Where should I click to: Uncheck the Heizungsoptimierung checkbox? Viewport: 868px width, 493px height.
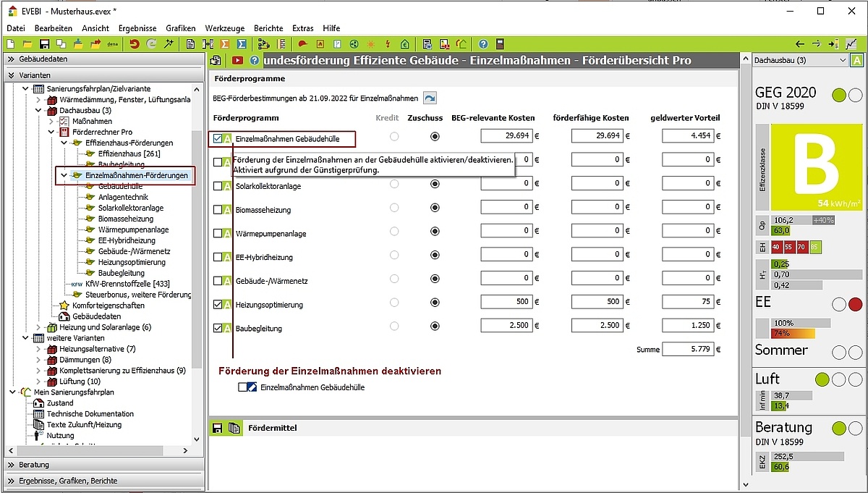coord(218,305)
